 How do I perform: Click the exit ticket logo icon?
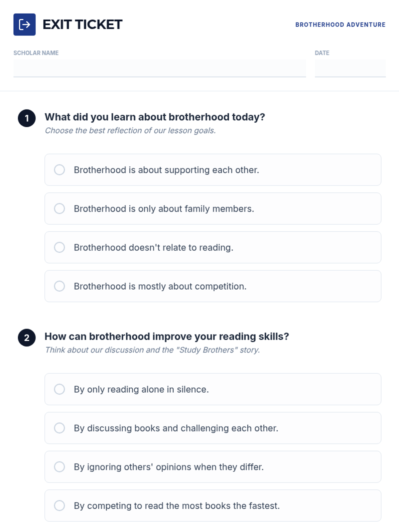point(24,25)
